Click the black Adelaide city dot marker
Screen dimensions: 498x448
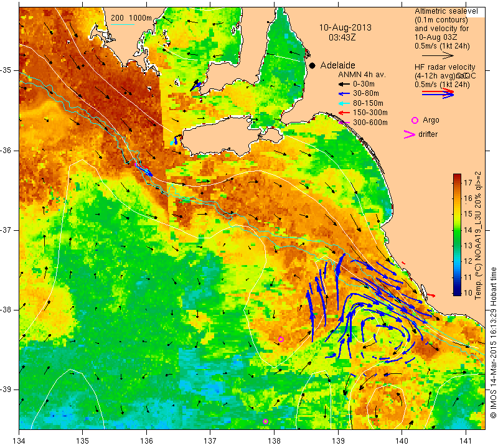[312, 65]
